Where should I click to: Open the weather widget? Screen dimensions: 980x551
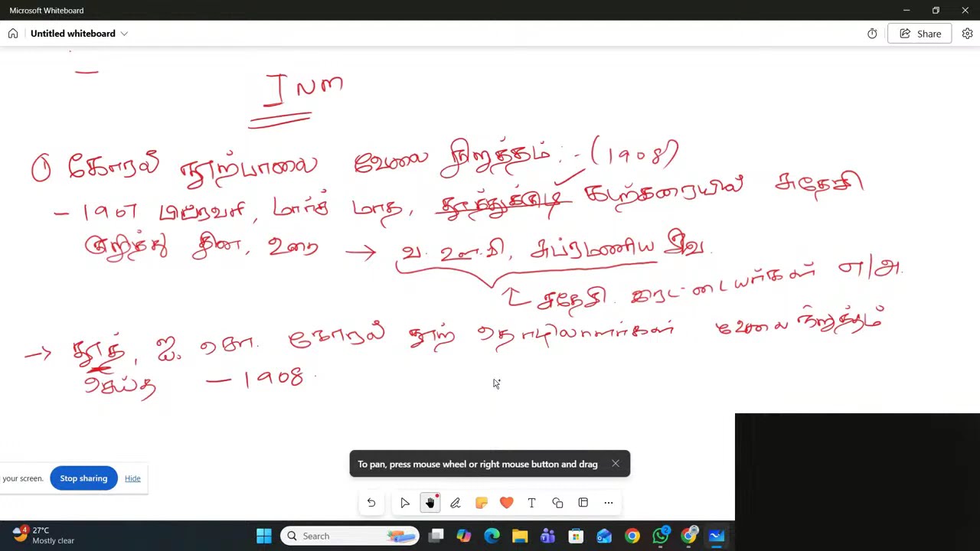coord(44,536)
